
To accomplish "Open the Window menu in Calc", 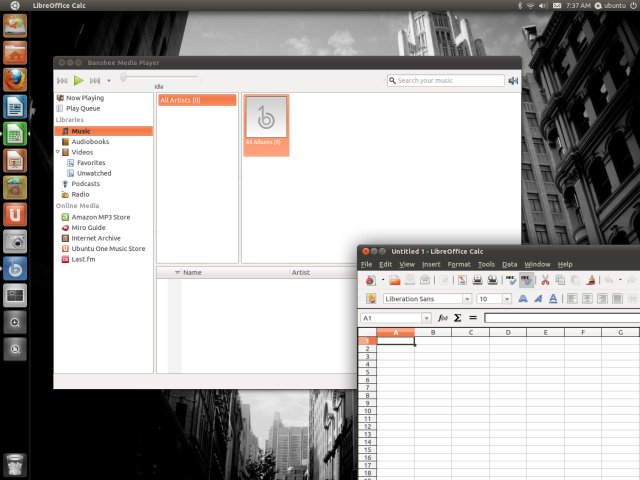I will click(537, 264).
